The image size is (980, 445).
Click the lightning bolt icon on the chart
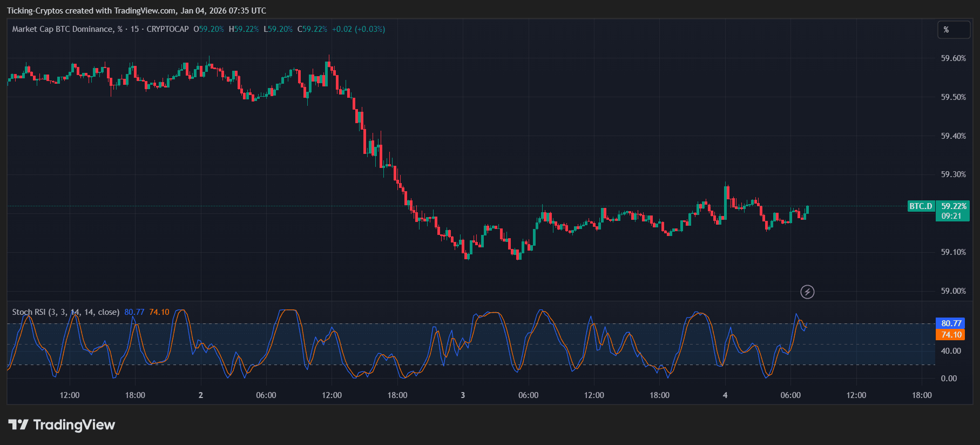pyautogui.click(x=807, y=292)
